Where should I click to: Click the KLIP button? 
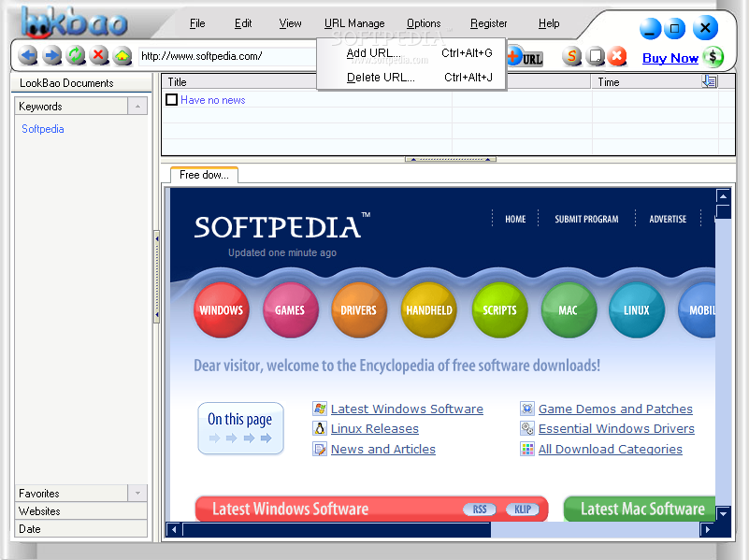(x=523, y=510)
